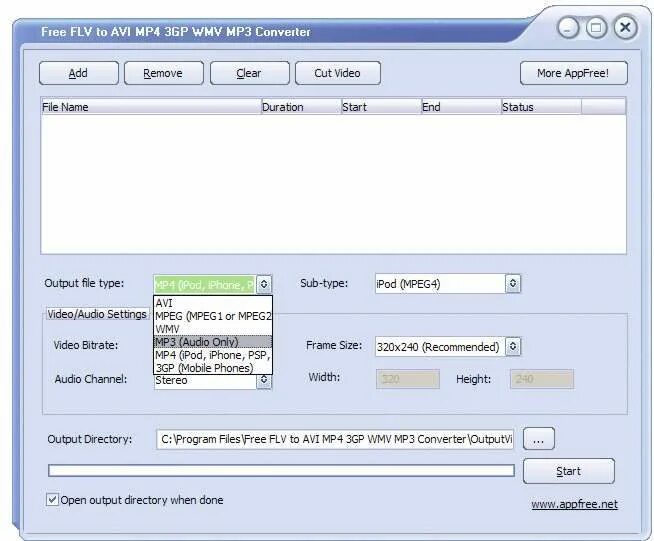This screenshot has width=654, height=541.
Task: Open the Audio Channel Stereo dropdown arrow
Action: 264,380
